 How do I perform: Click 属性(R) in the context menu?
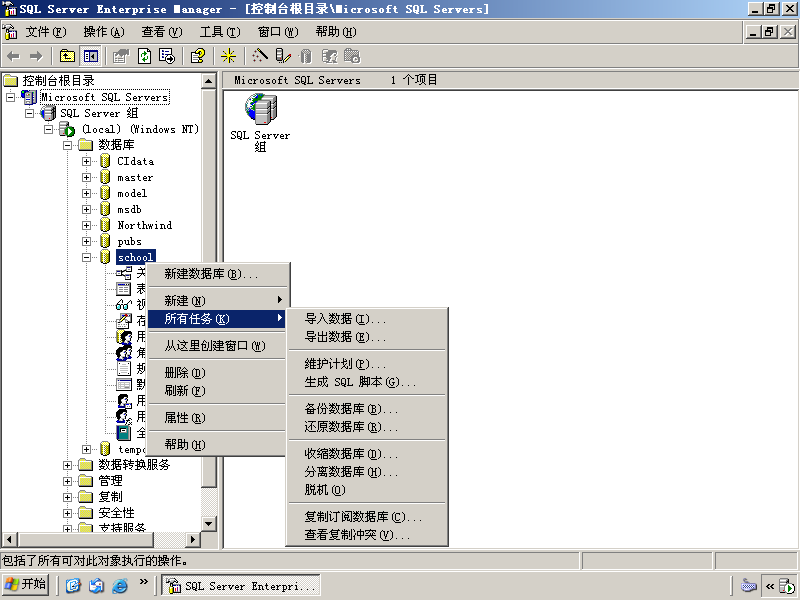tap(218, 418)
